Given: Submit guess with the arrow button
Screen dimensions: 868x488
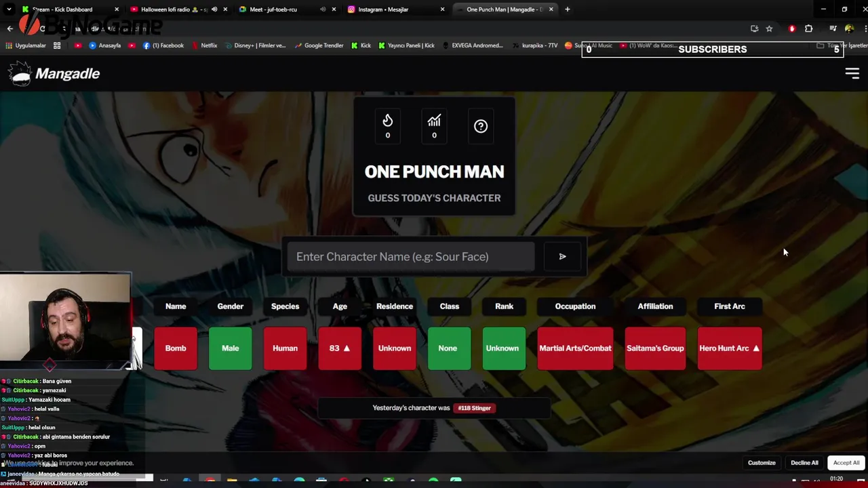Looking at the screenshot, I should (x=562, y=256).
